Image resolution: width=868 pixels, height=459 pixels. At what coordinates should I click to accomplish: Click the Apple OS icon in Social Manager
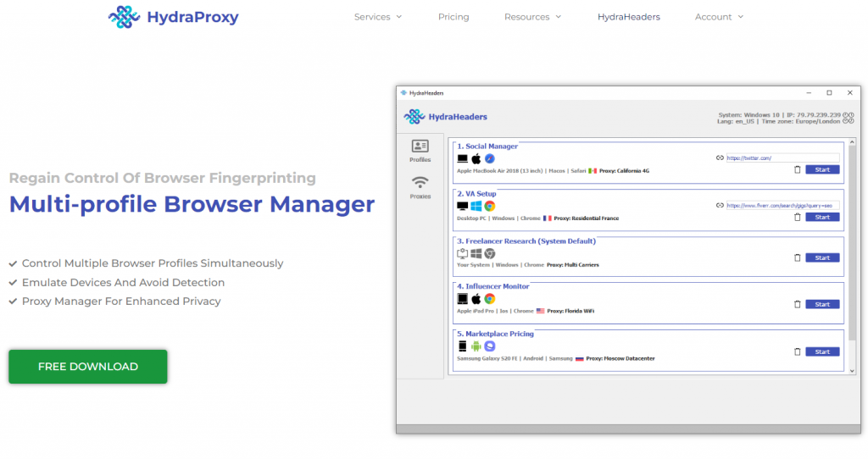(476, 158)
